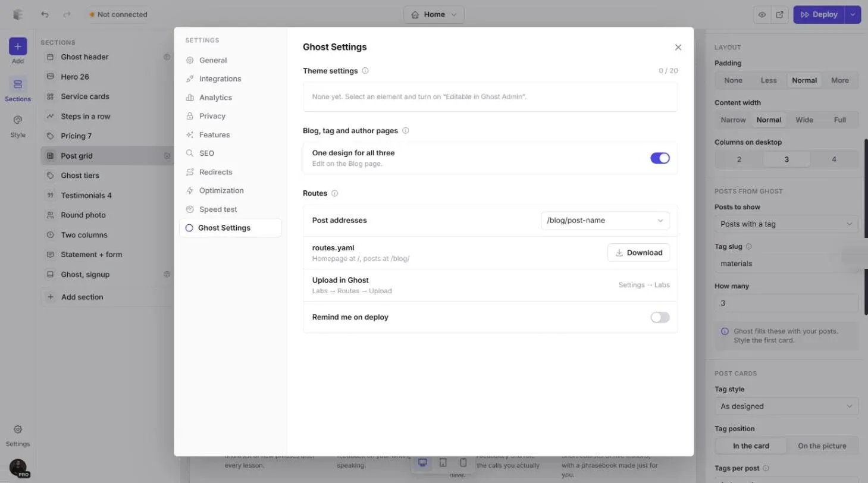Click the user avatar with PRO badge

pos(18,468)
